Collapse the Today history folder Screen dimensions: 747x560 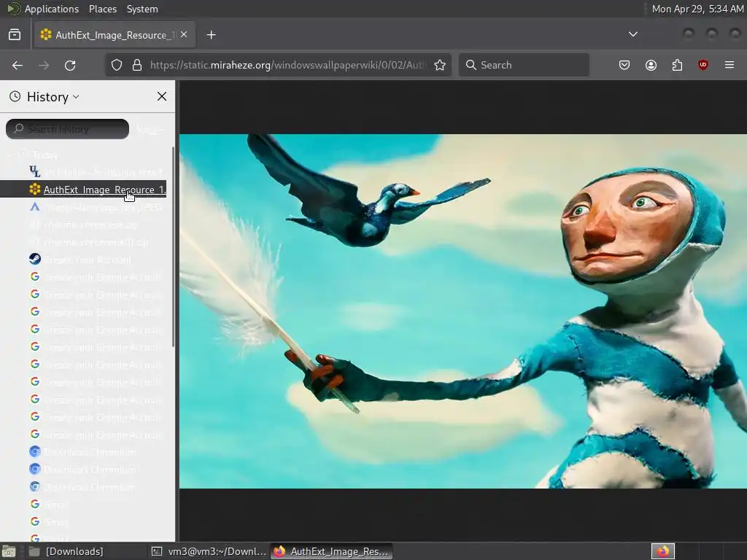pos(9,155)
